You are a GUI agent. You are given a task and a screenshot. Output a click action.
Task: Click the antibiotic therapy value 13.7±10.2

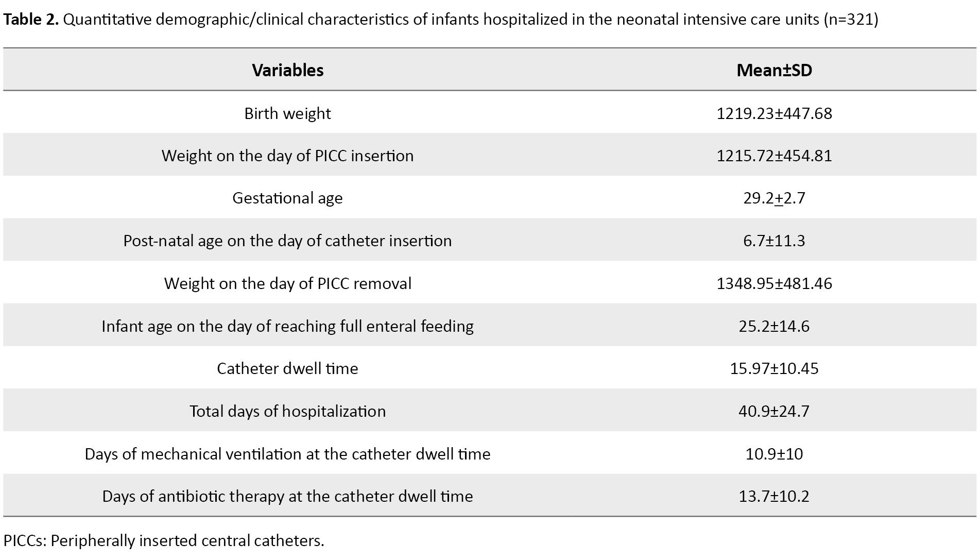(774, 496)
